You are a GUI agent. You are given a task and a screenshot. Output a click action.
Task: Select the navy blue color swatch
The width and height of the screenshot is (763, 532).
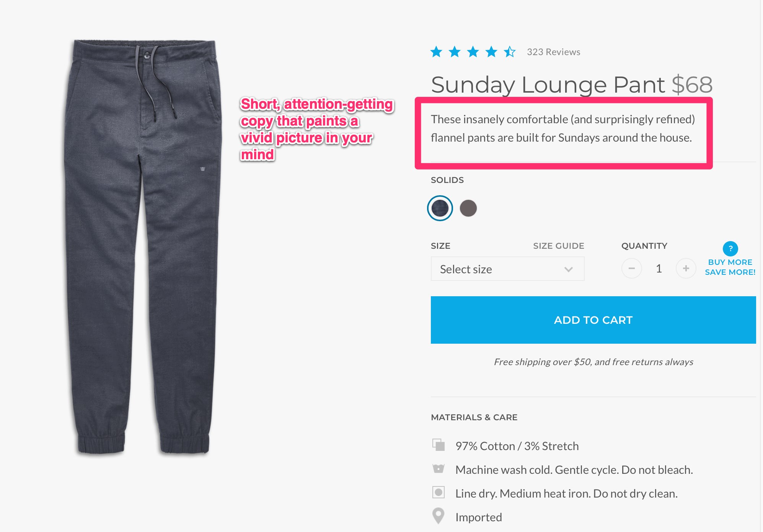440,208
